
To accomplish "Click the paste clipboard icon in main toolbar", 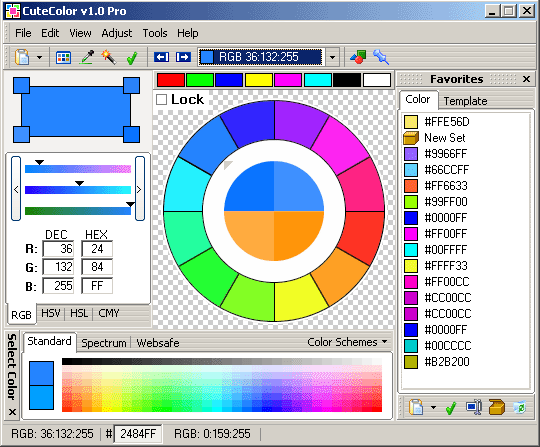I will (22, 57).
